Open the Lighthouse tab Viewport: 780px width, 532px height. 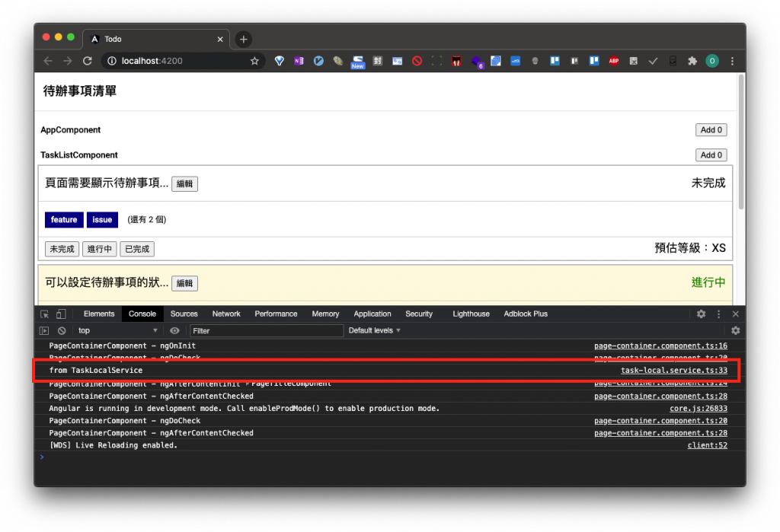[471, 314]
